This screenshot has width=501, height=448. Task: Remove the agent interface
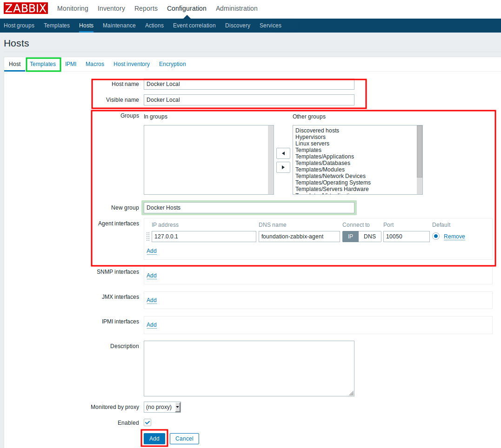pos(454,237)
